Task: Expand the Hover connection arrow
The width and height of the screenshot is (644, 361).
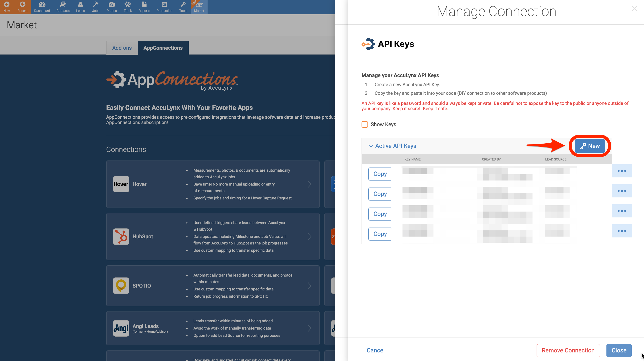Action: [309, 184]
